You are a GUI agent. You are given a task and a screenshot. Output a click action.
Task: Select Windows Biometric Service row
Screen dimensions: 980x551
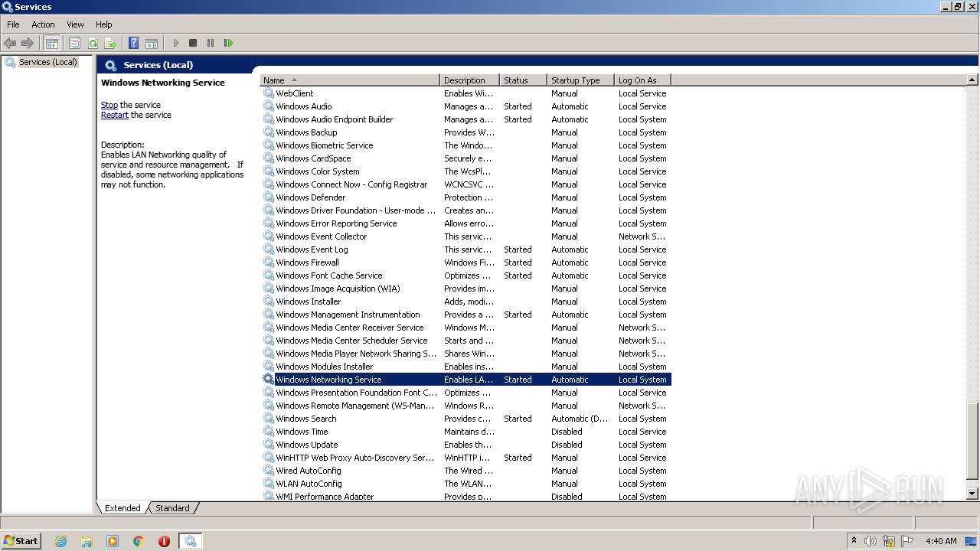coord(465,145)
